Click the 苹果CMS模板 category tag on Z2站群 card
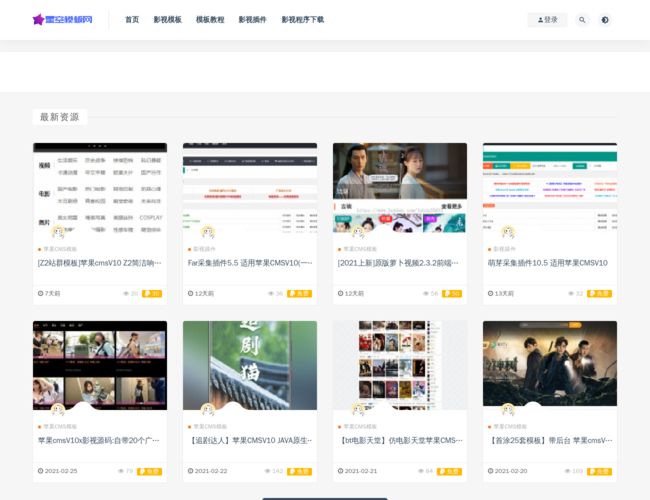This screenshot has height=500, width=650. pyautogui.click(x=59, y=249)
